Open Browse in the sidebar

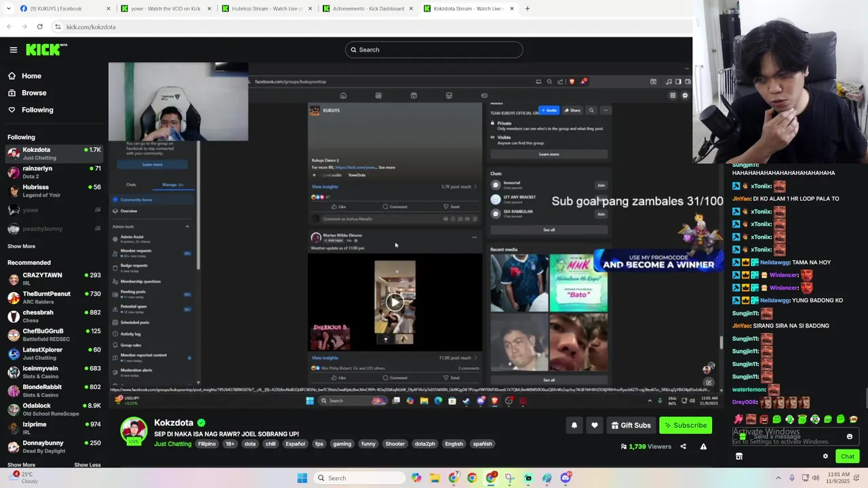pyautogui.click(x=28, y=93)
